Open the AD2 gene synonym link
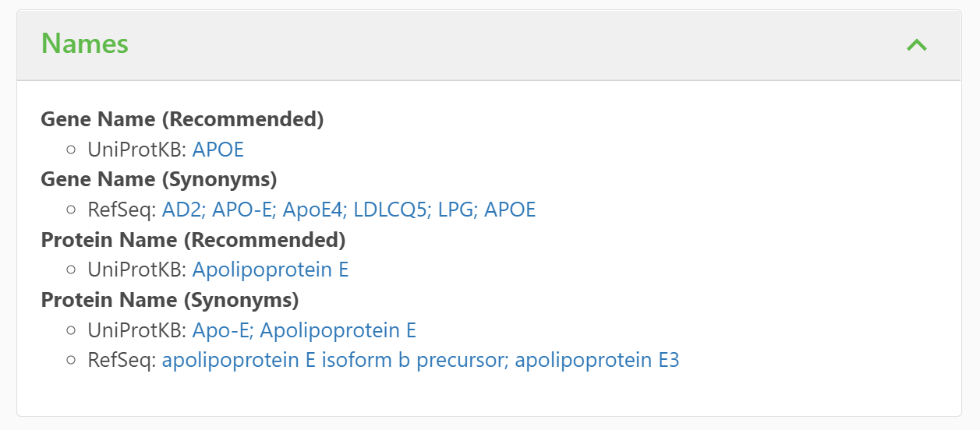 tap(182, 210)
